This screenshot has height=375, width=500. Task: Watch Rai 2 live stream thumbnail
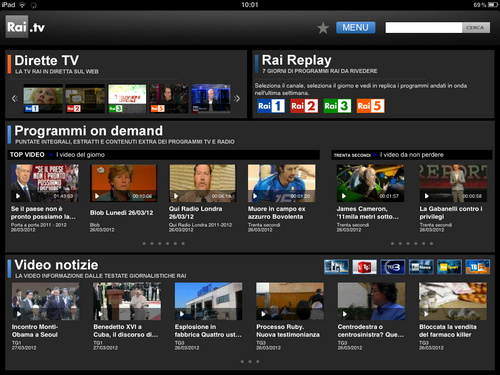(x=85, y=99)
